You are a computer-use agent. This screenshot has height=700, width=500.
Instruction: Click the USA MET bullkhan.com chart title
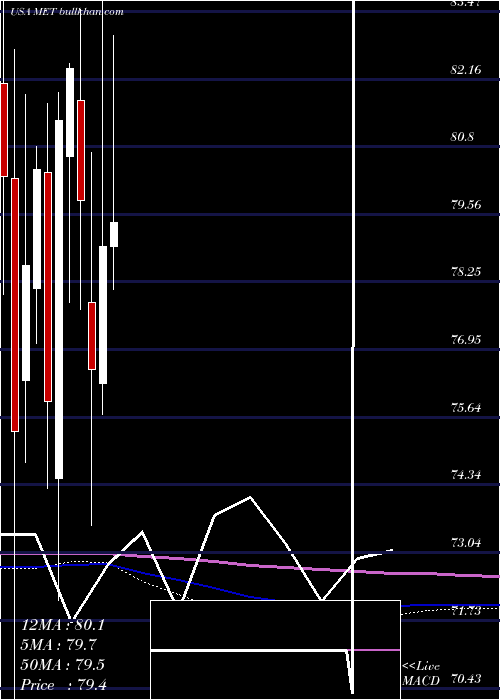pos(67,12)
